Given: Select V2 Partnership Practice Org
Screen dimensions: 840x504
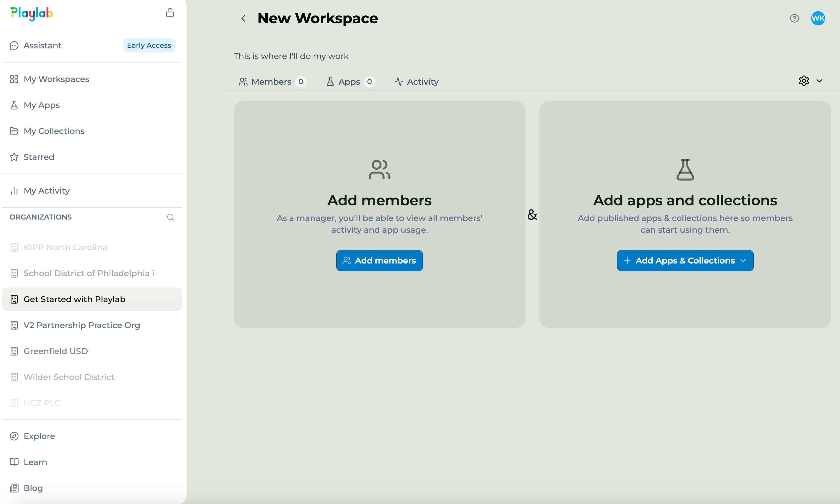Looking at the screenshot, I should 92,325.
